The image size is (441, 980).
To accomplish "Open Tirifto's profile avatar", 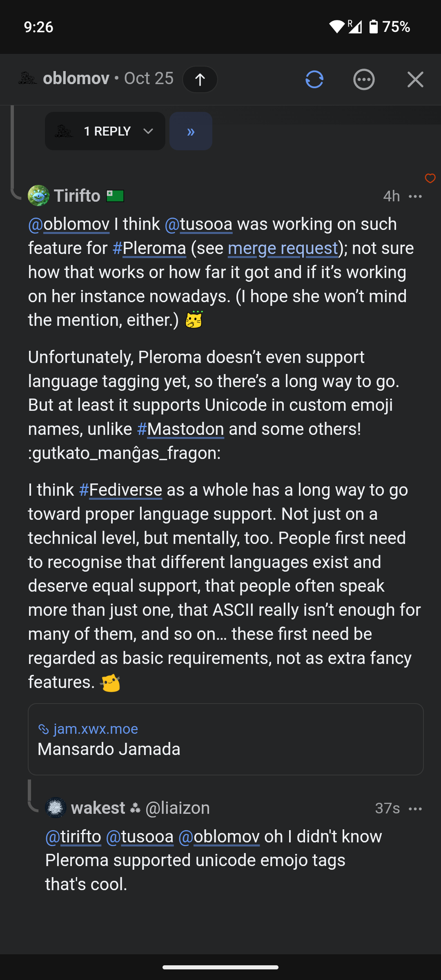I will (x=38, y=196).
